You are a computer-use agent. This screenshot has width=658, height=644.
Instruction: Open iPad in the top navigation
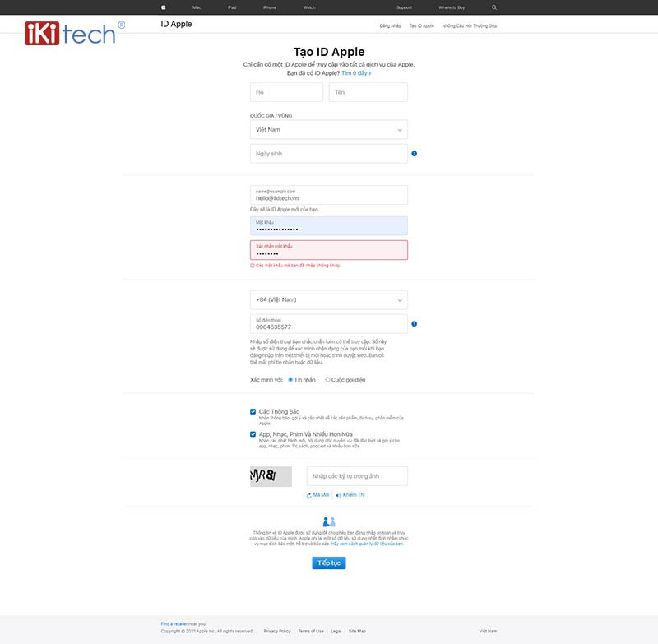coord(232,7)
